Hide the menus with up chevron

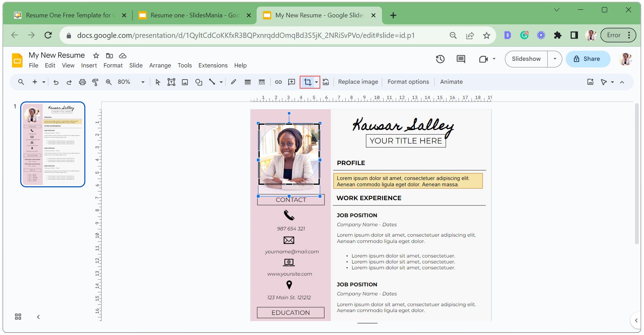[x=622, y=82]
